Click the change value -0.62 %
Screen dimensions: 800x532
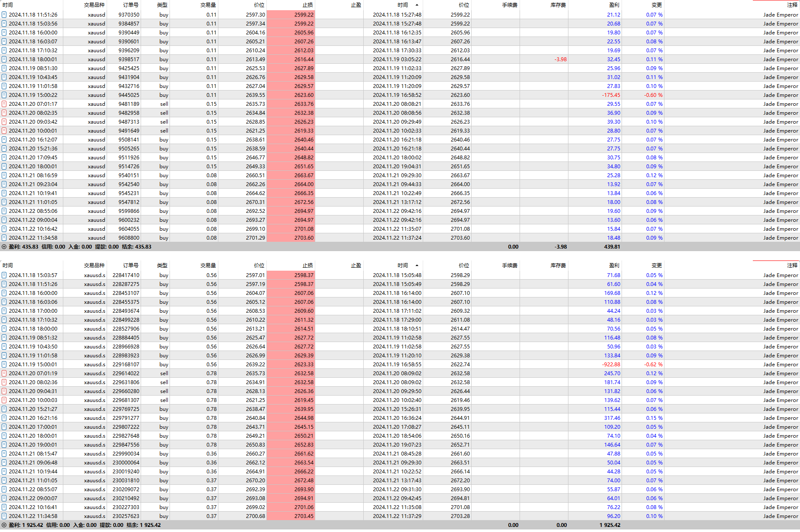(x=653, y=364)
